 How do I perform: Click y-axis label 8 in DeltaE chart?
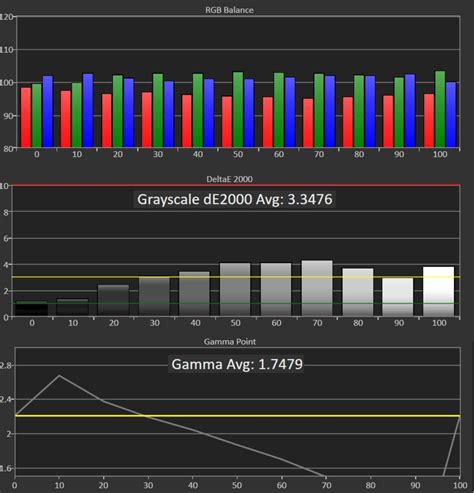(x=6, y=212)
